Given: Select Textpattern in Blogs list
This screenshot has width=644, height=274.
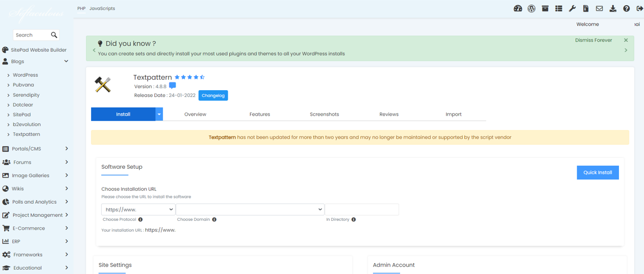Looking at the screenshot, I should [27, 134].
